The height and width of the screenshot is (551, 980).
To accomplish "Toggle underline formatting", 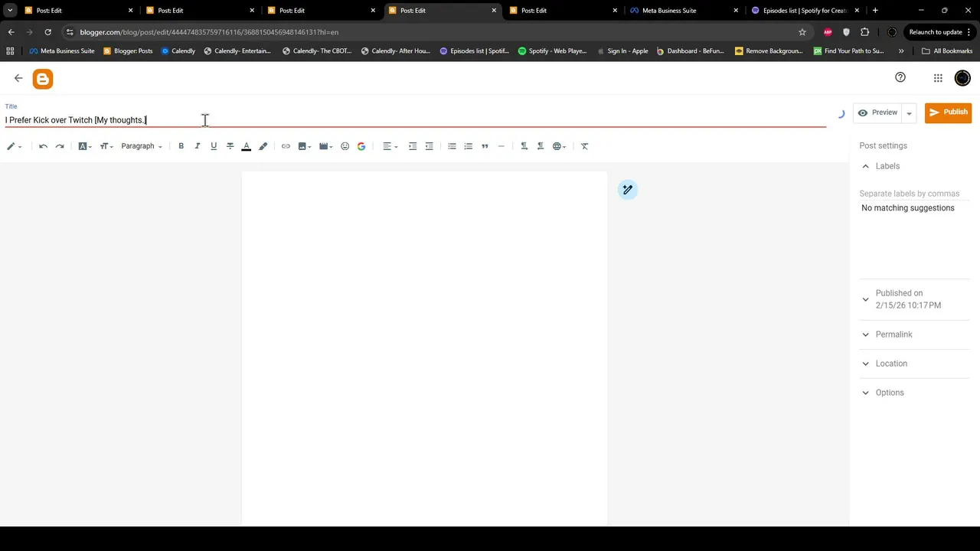I will pyautogui.click(x=214, y=146).
